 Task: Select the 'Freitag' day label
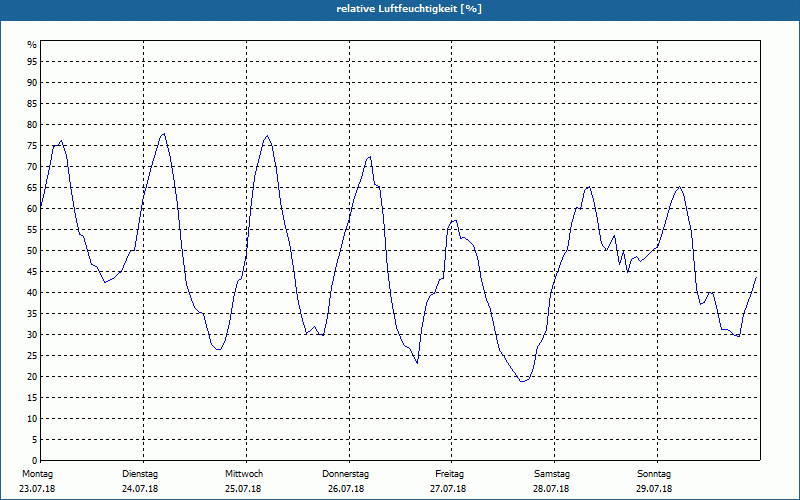tap(449, 474)
